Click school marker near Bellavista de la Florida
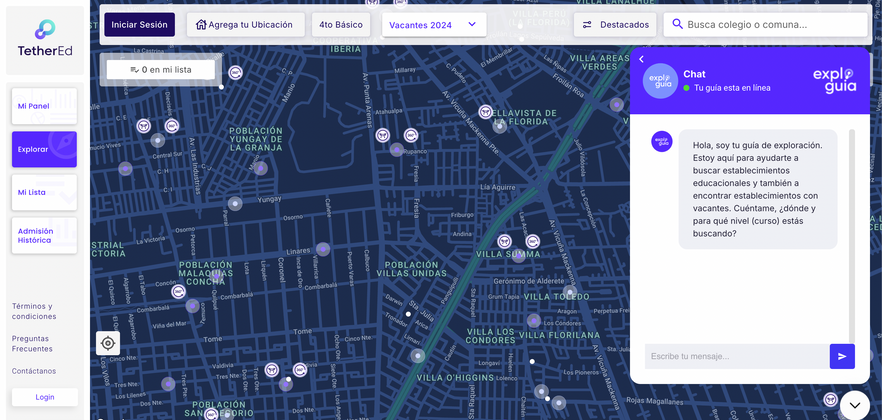 click(485, 112)
